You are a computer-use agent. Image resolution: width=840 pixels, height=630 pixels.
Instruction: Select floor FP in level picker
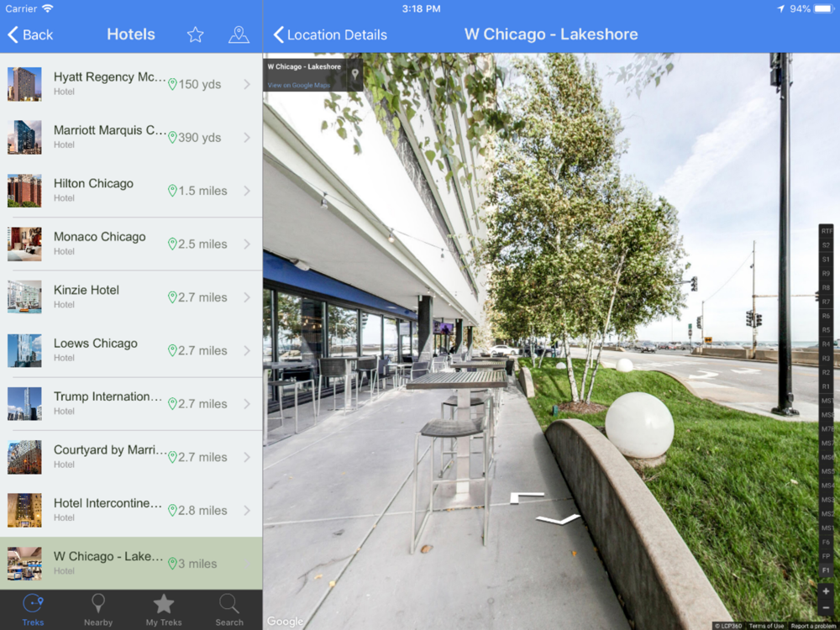827,557
